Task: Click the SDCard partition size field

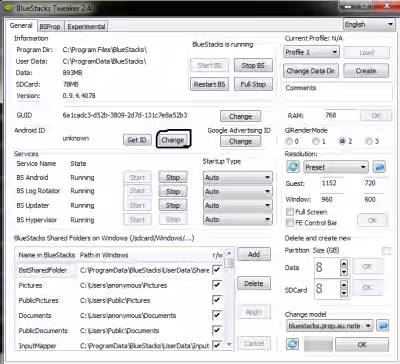Action: (x=327, y=289)
